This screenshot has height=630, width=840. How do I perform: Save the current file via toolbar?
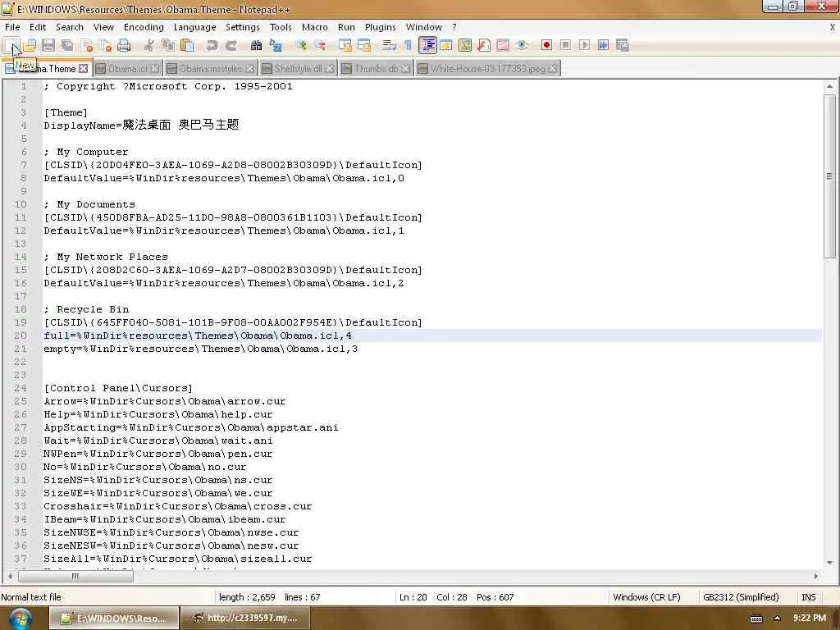(48, 46)
